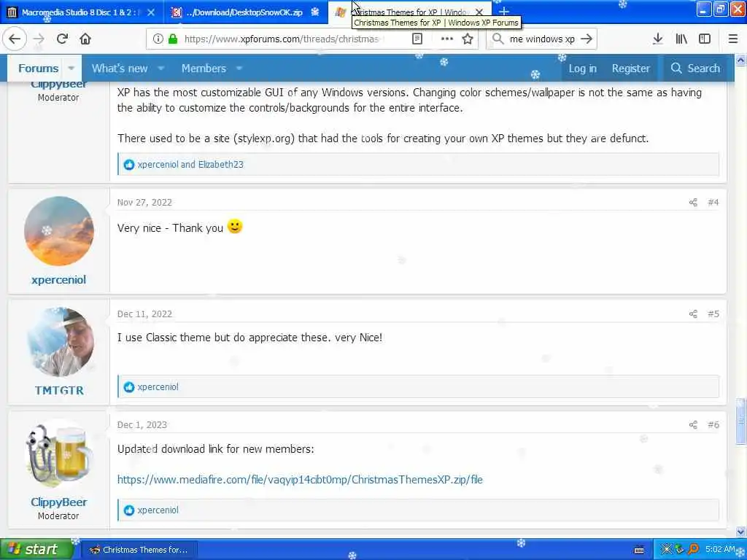Click the page vertical scrollbar thumb
The image size is (747, 560).
click(x=740, y=422)
